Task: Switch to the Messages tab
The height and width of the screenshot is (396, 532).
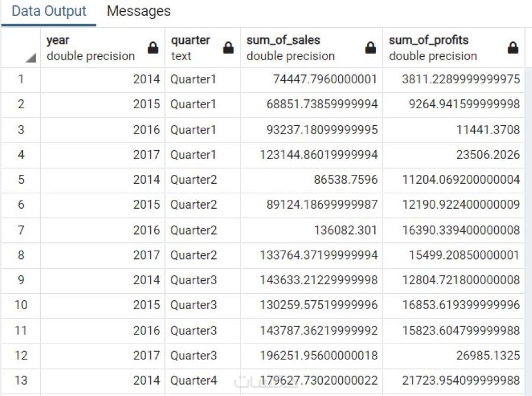Action: point(139,11)
